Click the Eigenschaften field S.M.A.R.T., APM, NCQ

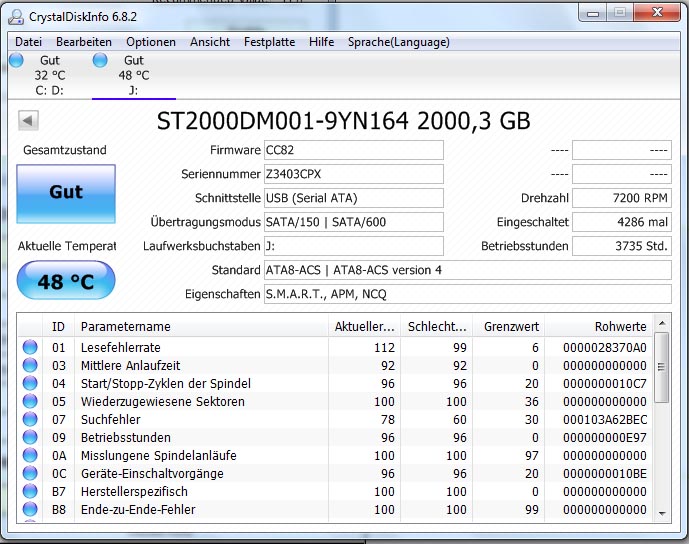(468, 294)
